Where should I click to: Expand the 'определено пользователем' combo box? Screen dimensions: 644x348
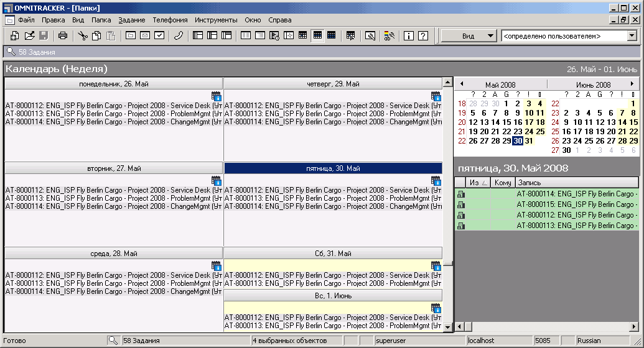[633, 36]
